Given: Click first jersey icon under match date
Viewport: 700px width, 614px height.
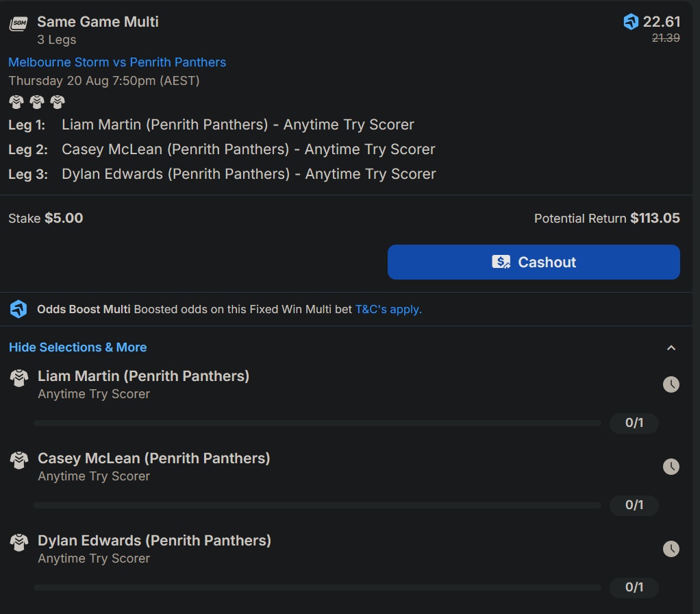Looking at the screenshot, I should coord(16,102).
